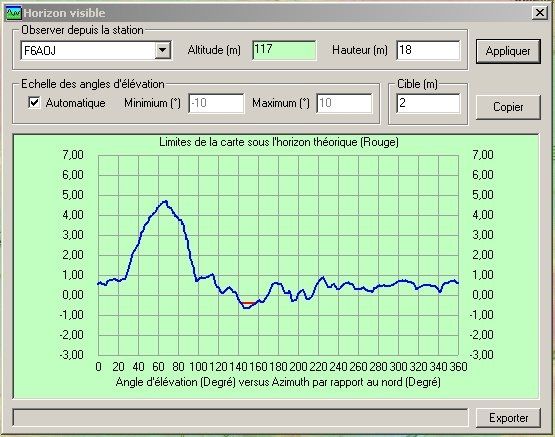This screenshot has height=437, width=555.
Task: Click the Horizon visible title bar icon
Action: [14, 13]
